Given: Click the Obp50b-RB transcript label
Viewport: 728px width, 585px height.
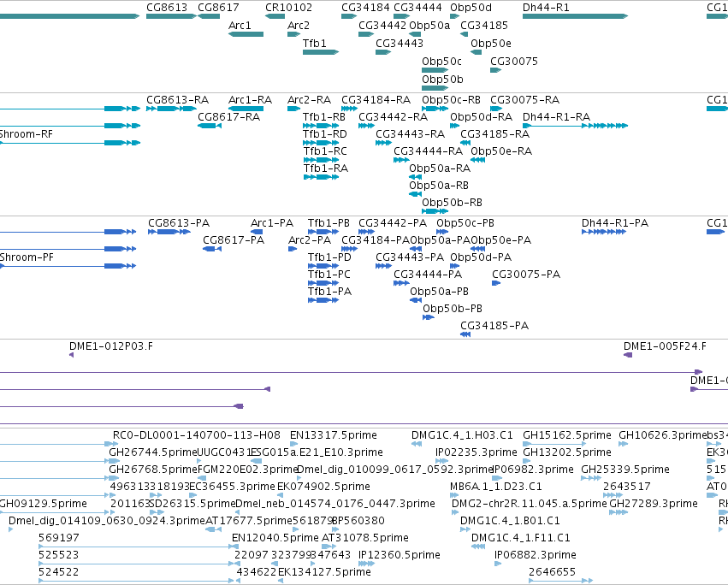Looking at the screenshot, I should point(452,204).
